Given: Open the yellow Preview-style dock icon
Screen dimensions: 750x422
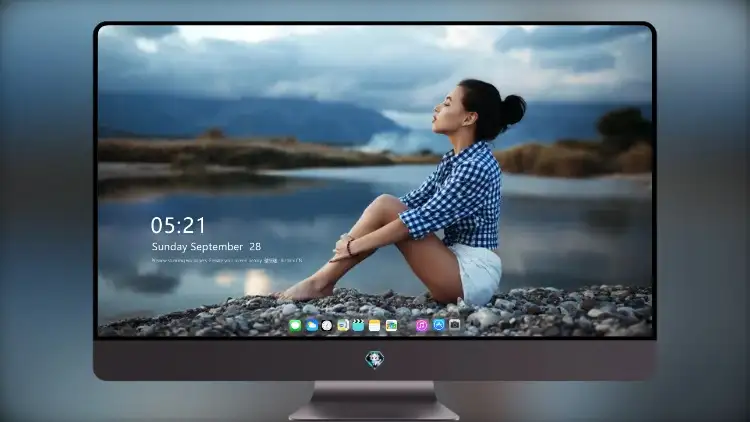Looking at the screenshot, I should pos(343,326).
